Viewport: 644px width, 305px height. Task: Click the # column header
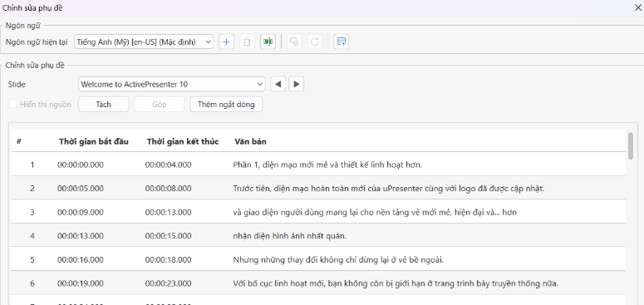[19, 141]
